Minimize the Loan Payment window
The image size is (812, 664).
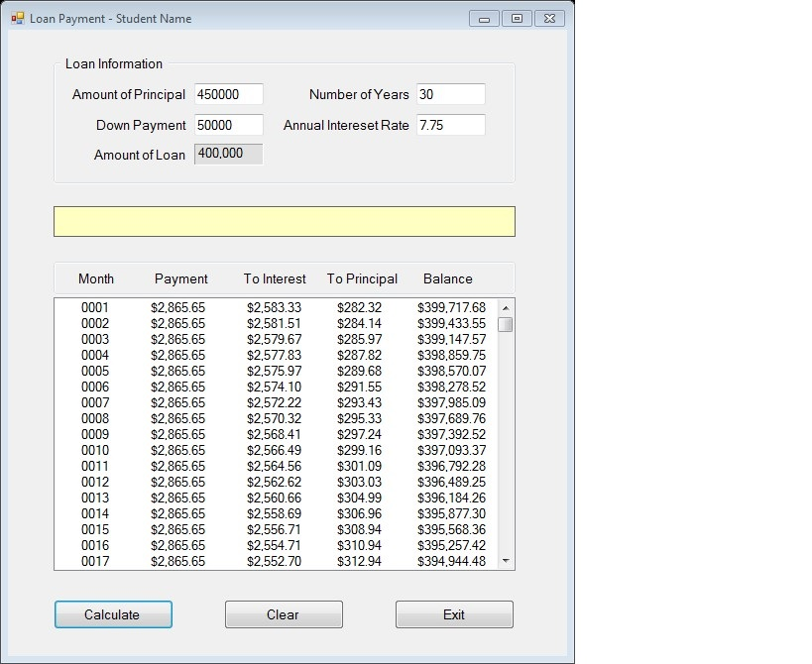pos(484,19)
